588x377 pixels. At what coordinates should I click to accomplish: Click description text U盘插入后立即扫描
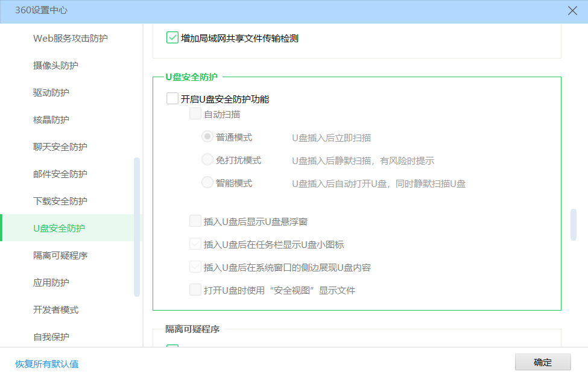point(332,138)
